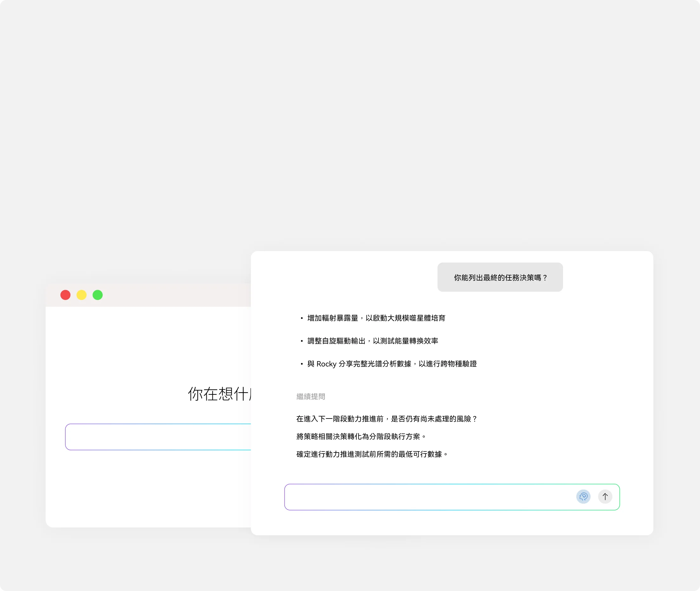Screen dimensions: 700x591
Task: Click the bullet dot before 與 Rocky
Action: [x=301, y=364]
